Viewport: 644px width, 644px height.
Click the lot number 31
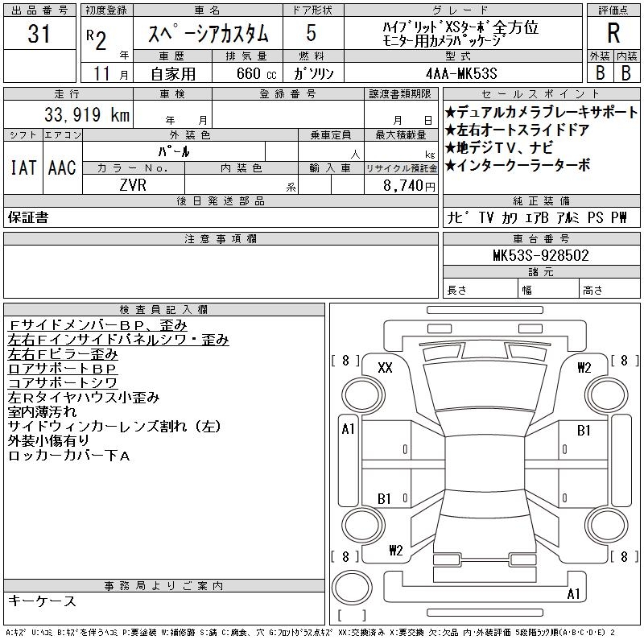[39, 33]
